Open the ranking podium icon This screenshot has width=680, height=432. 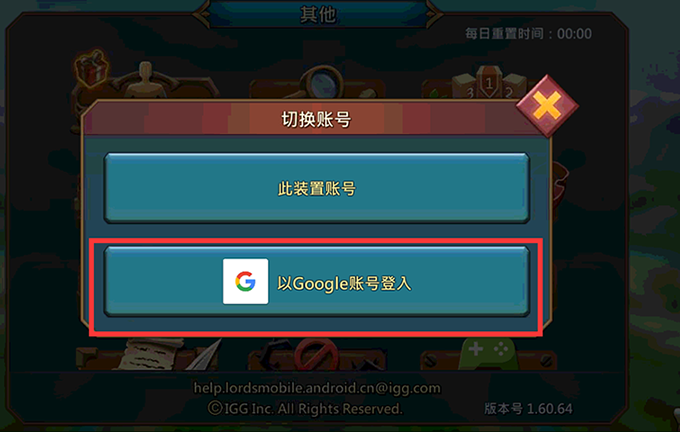click(x=489, y=82)
